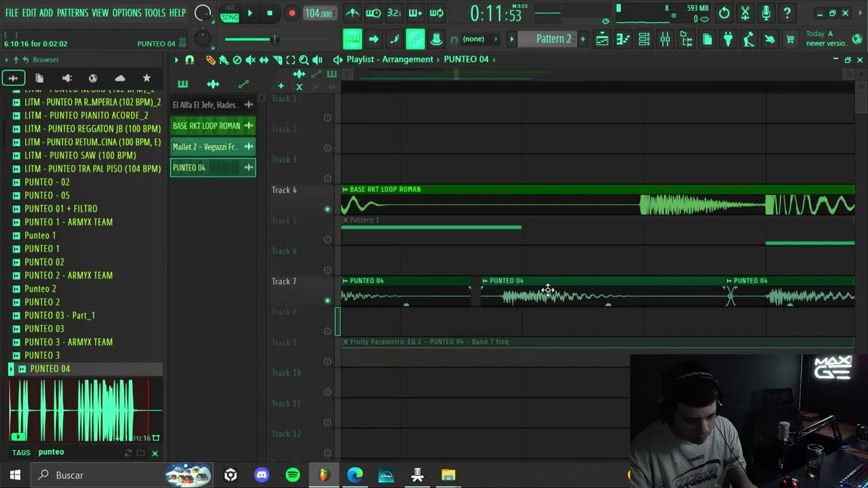868x488 pixels.
Task: Start playback with the Play button
Action: tap(250, 13)
